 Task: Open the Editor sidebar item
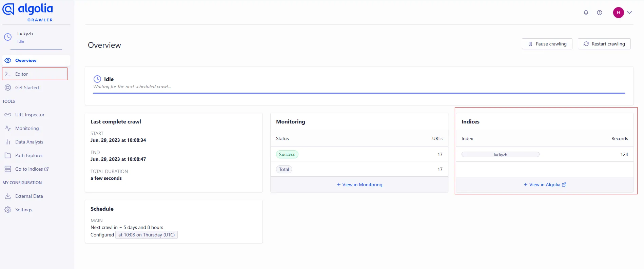click(35, 74)
